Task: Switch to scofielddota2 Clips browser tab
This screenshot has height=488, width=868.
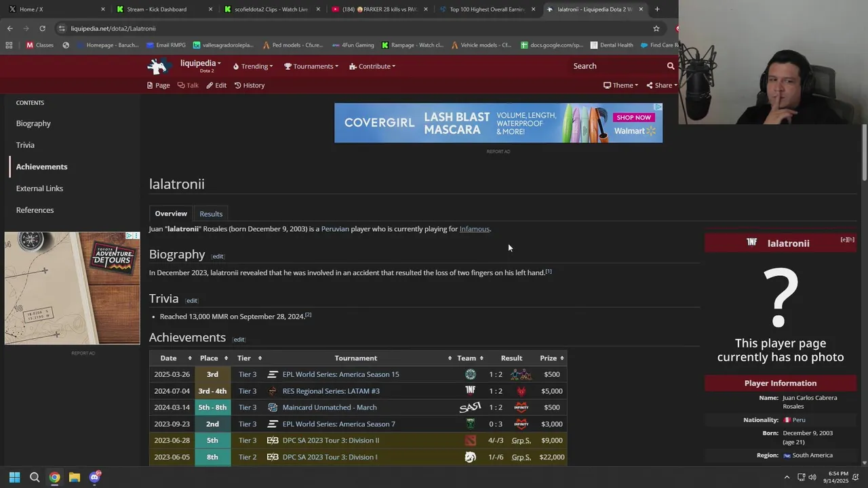Action: 271,9
